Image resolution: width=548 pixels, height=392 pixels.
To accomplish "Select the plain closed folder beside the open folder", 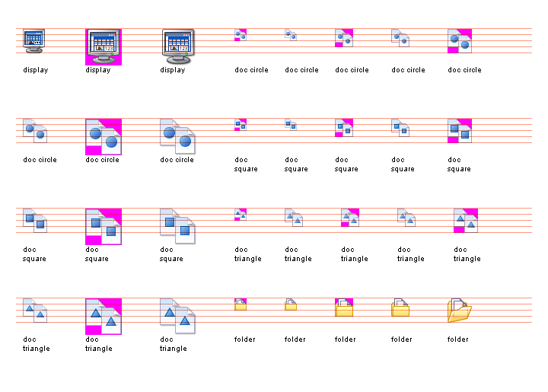I will coord(400,307).
